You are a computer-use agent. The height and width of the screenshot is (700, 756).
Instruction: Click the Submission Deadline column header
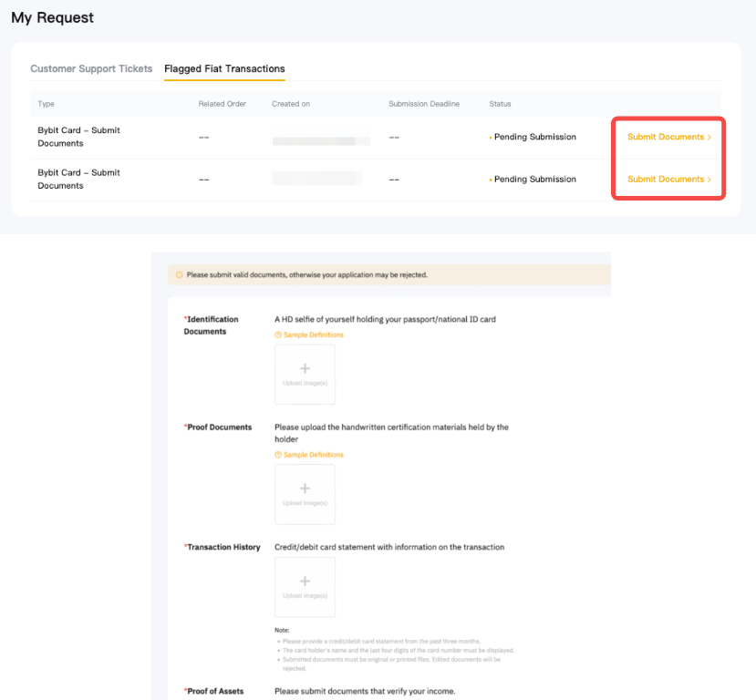pos(424,104)
